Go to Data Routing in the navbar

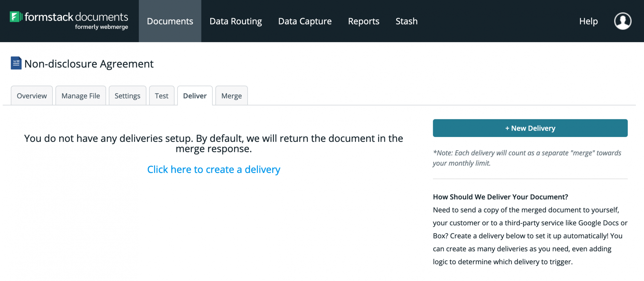tap(236, 21)
